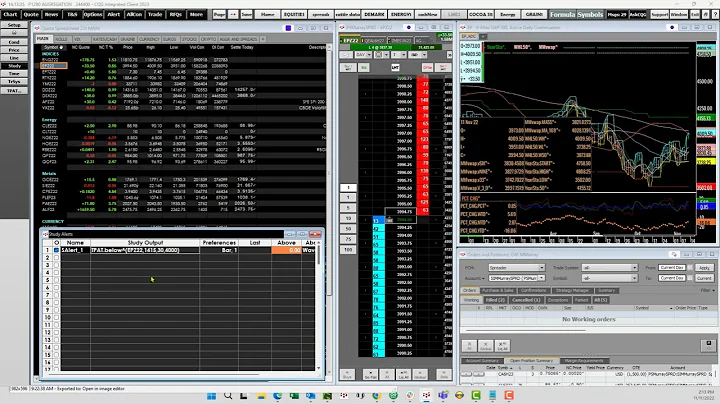Select the CRYPTO tab in Quote Spreadsheet
720x404 pixels.
point(208,39)
